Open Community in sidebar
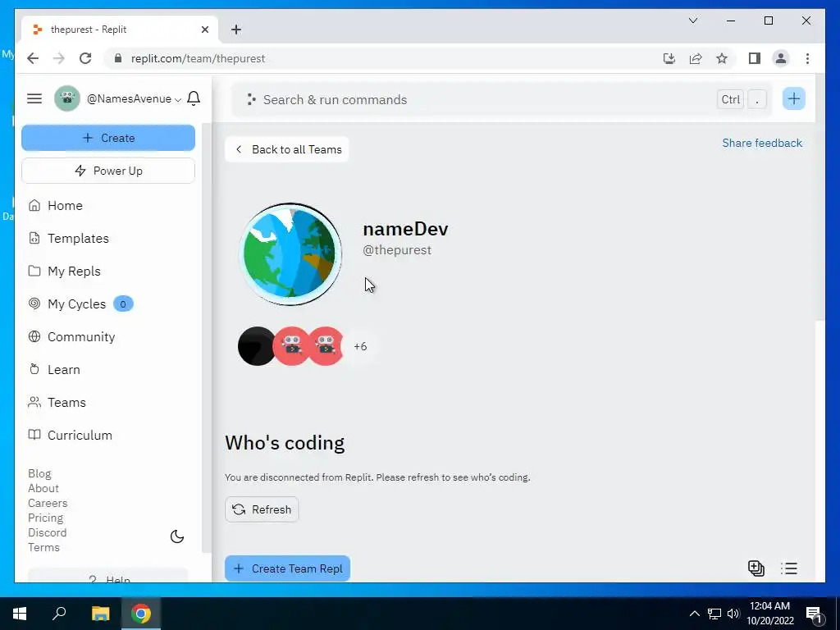The image size is (840, 630). click(x=72, y=336)
